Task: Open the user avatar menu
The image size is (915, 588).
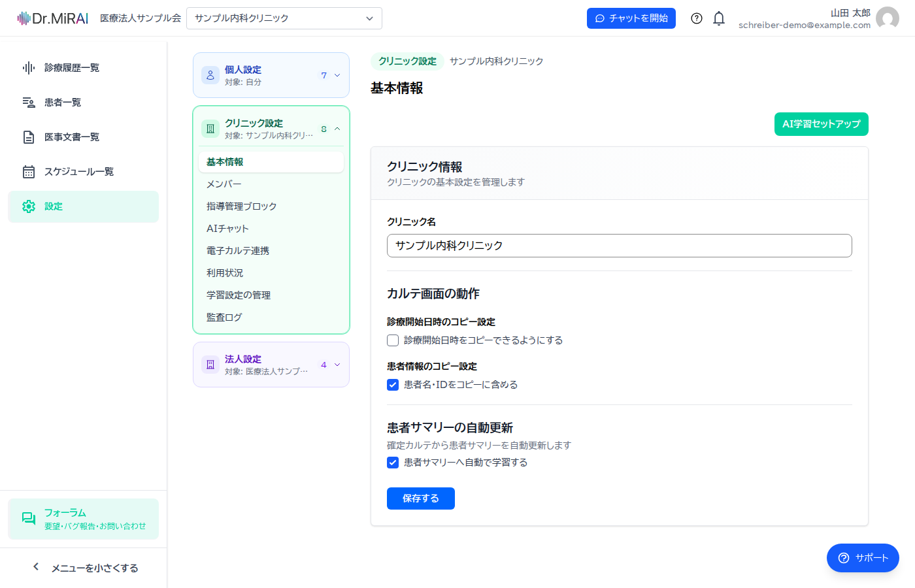Action: pyautogui.click(x=888, y=18)
